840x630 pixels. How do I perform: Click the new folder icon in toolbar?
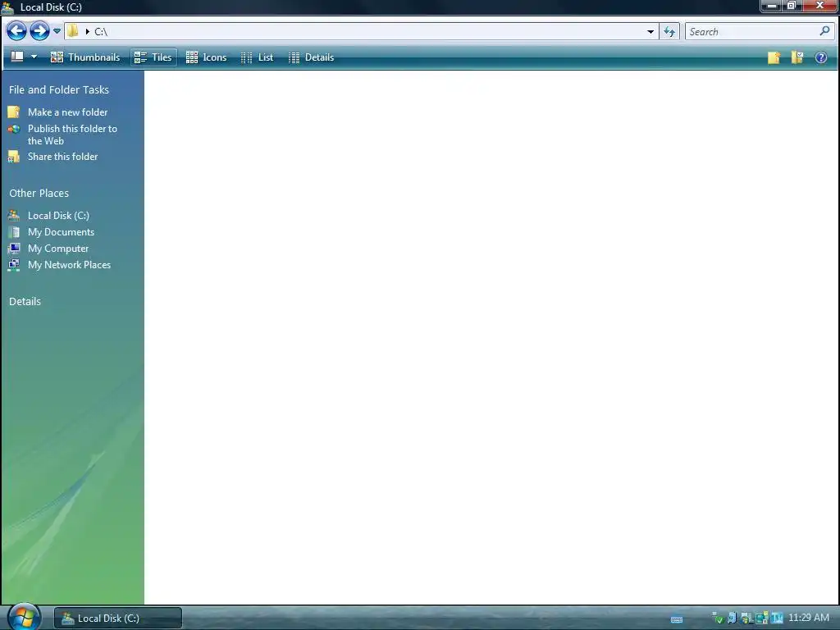coord(774,57)
